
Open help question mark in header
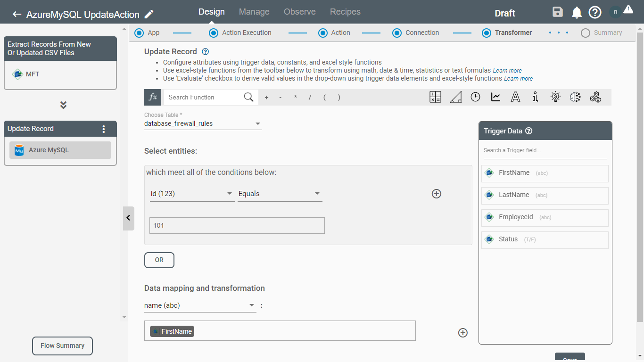(x=595, y=12)
